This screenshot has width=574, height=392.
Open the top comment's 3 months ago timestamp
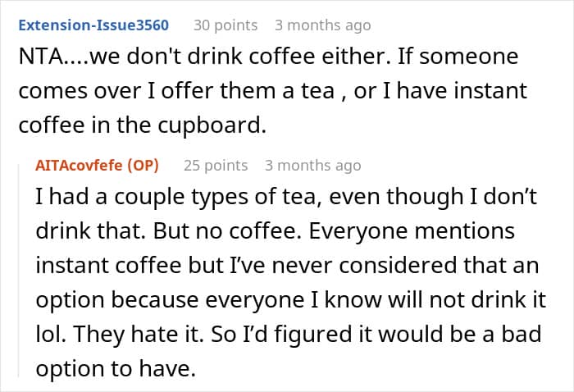[x=323, y=25]
